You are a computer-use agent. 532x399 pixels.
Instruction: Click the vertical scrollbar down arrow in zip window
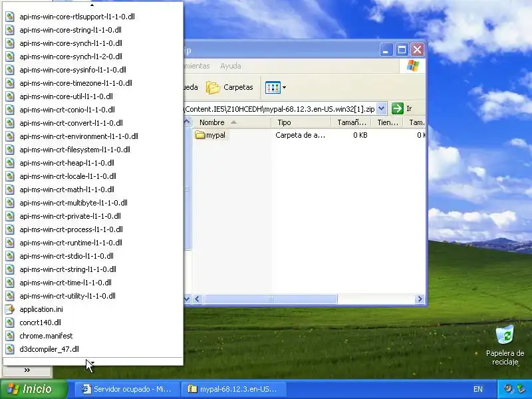[188, 299]
